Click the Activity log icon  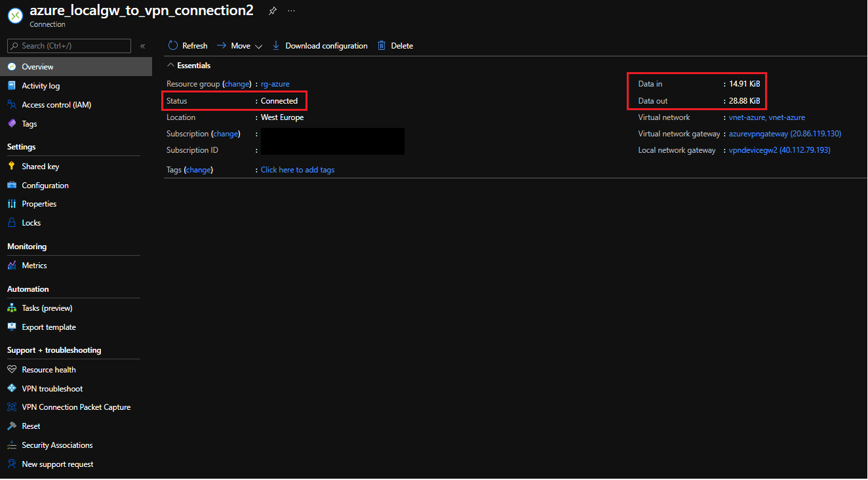pos(12,86)
